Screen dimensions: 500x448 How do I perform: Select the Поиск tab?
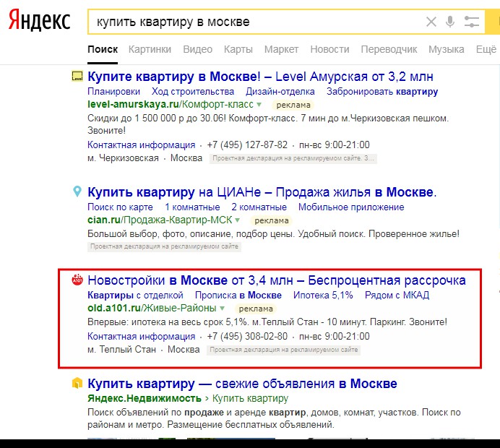tap(103, 49)
